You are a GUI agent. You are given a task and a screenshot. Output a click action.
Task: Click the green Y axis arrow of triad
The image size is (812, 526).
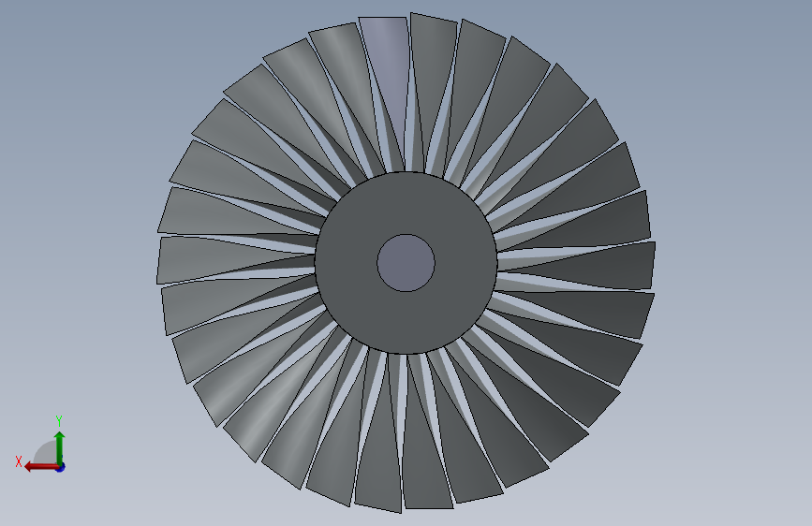tap(60, 447)
